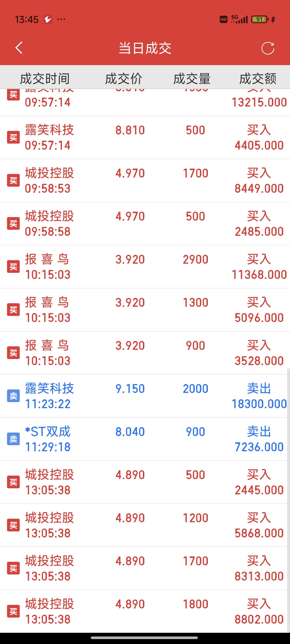Open 城投控股 trade amount 8313.000
Image resolution: width=290 pixels, height=644 pixels.
[145, 568]
